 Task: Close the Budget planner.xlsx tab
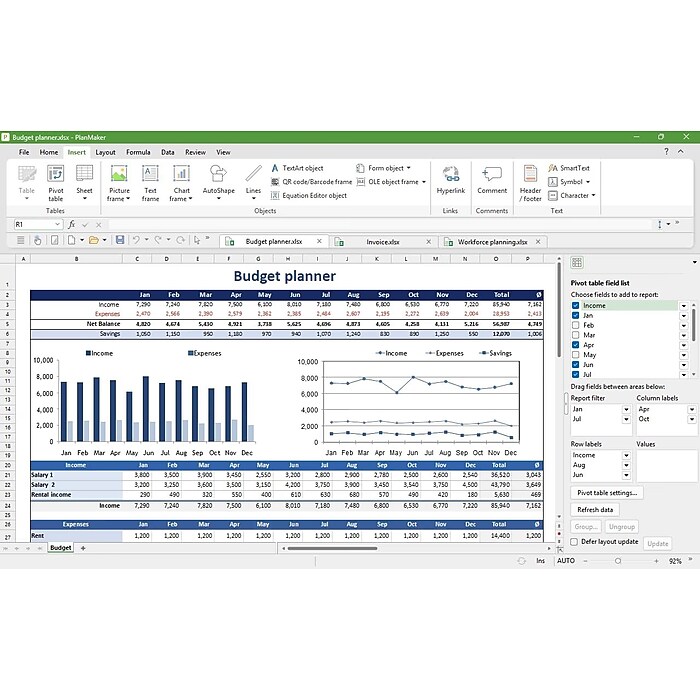319,241
